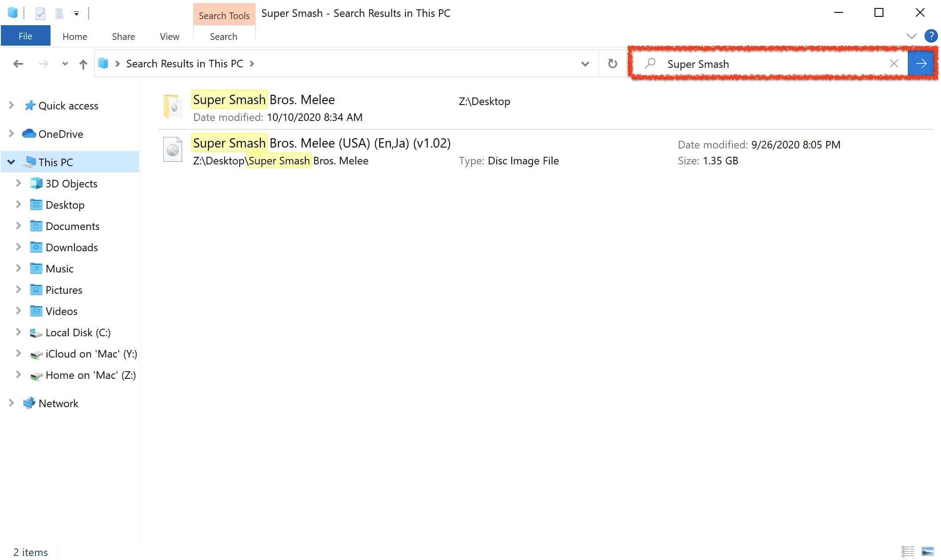This screenshot has width=941, height=560.
Task: Select the Home tab in ribbon
Action: 74,36
